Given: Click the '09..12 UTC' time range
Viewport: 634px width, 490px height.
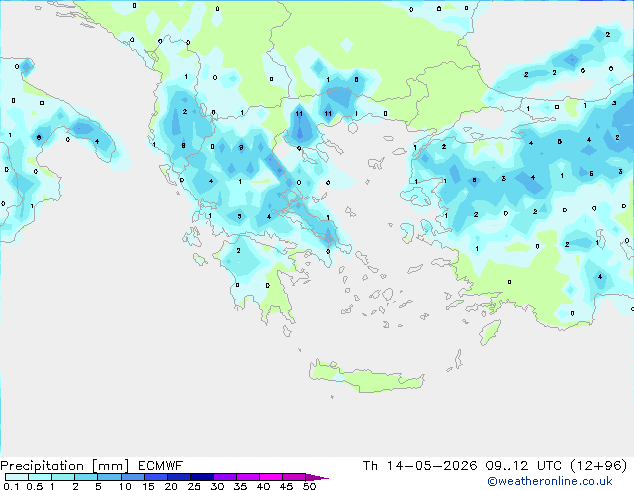Looking at the screenshot, I should (x=523, y=466).
